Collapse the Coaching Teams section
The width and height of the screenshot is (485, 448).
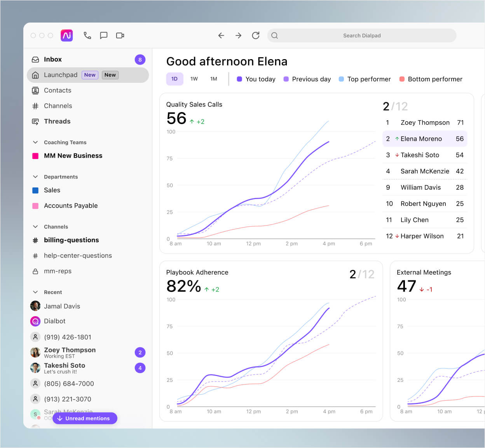(x=35, y=142)
